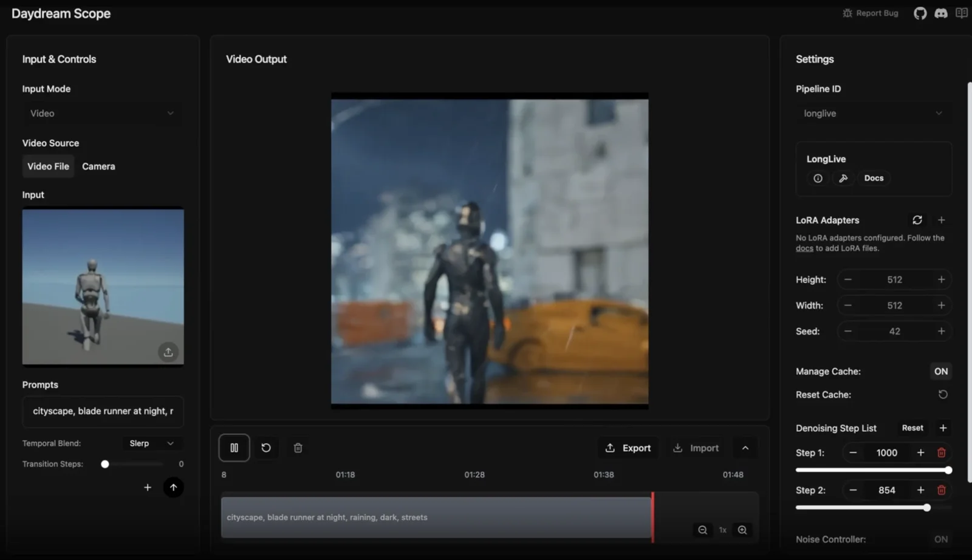Open the documentation book icon

tap(962, 13)
